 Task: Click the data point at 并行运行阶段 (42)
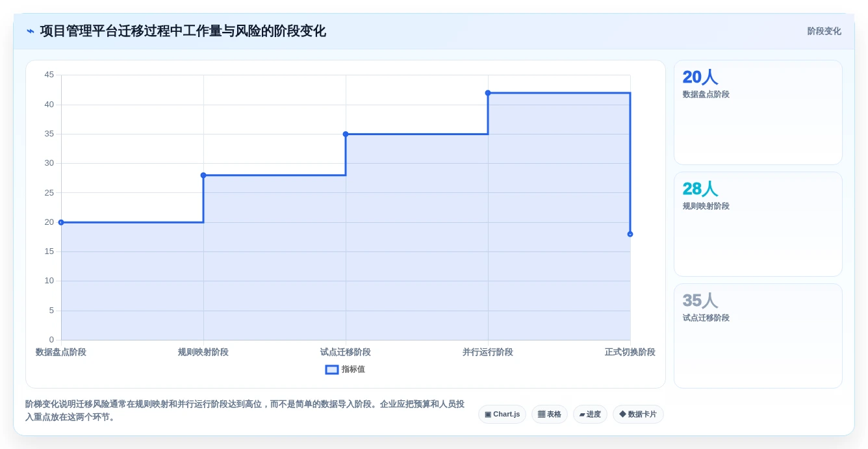click(x=488, y=93)
